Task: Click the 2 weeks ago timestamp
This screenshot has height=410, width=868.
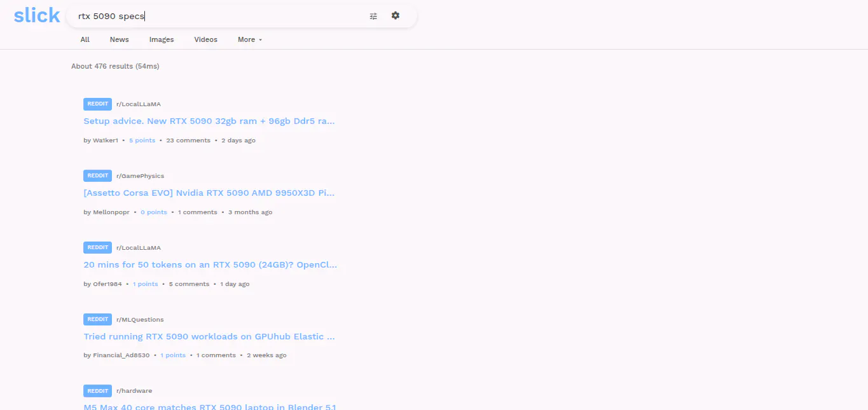Action: pos(266,355)
